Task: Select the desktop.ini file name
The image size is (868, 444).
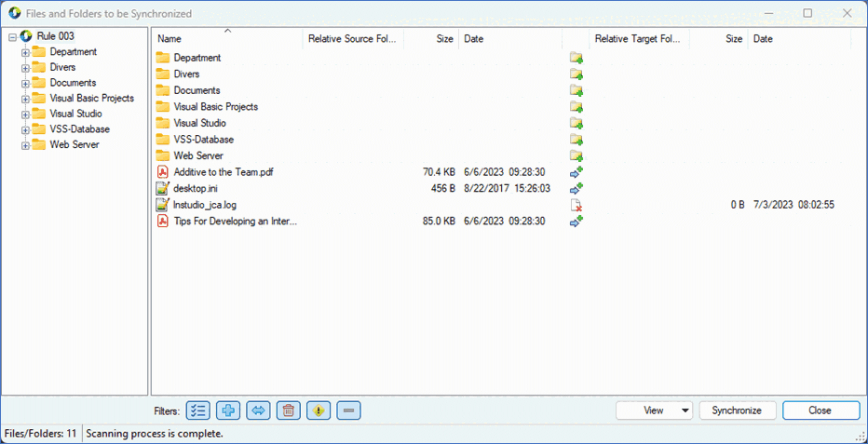Action: (196, 189)
